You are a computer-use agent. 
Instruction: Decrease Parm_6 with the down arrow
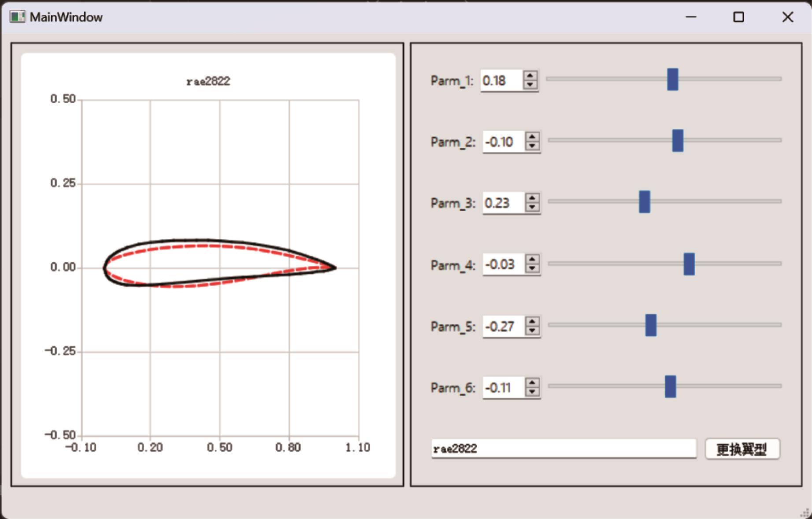pyautogui.click(x=533, y=392)
